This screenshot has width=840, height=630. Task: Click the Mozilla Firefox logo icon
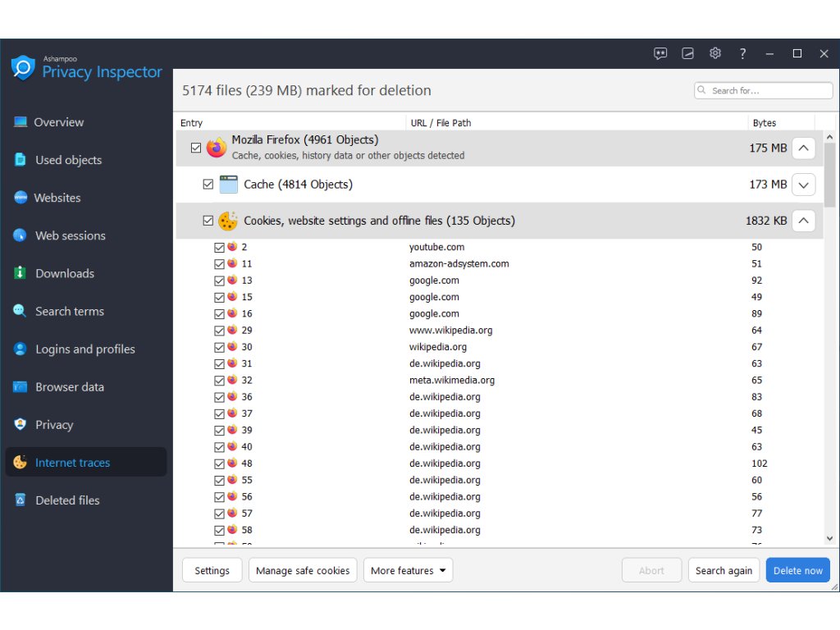pyautogui.click(x=216, y=148)
